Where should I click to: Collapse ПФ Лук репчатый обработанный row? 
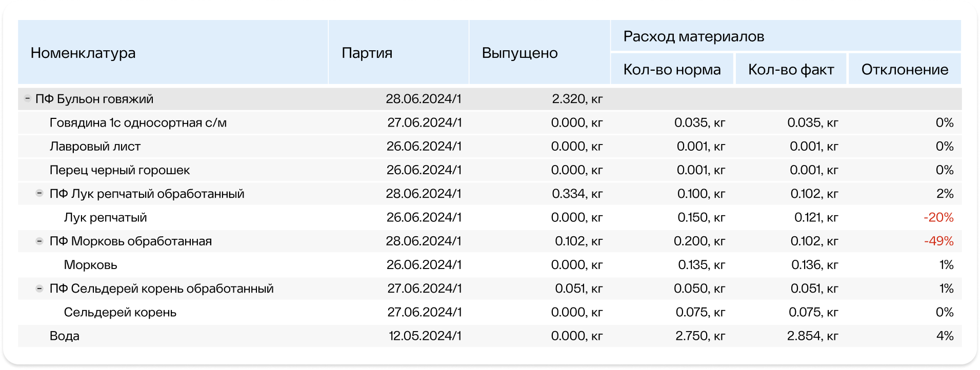click(x=39, y=193)
